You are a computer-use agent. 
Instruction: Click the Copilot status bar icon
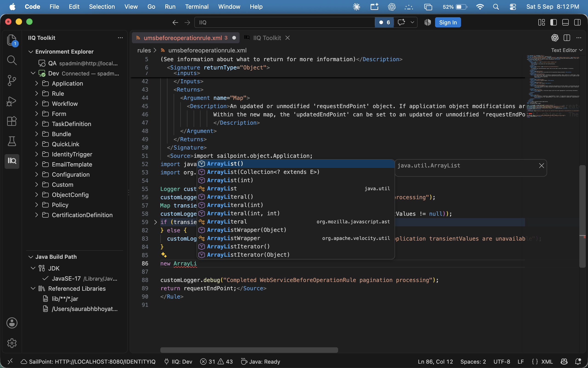(564, 361)
